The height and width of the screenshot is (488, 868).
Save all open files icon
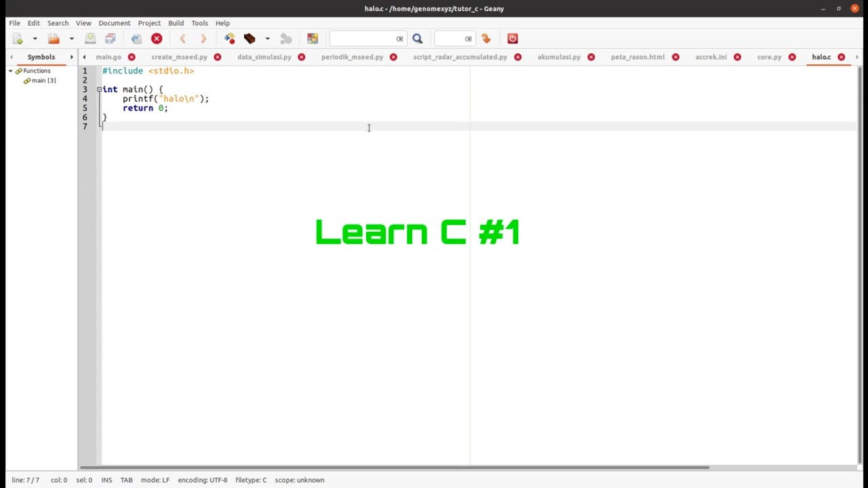[x=110, y=39]
